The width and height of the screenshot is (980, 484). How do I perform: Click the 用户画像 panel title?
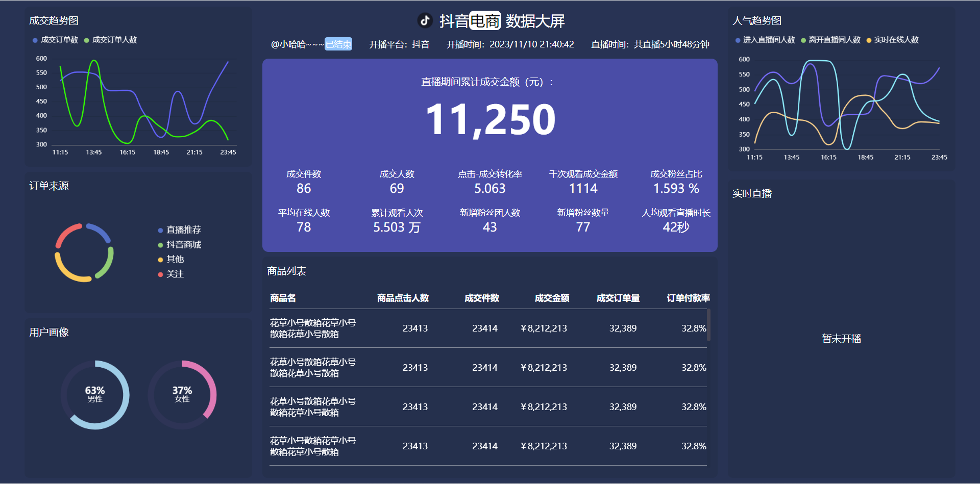49,333
